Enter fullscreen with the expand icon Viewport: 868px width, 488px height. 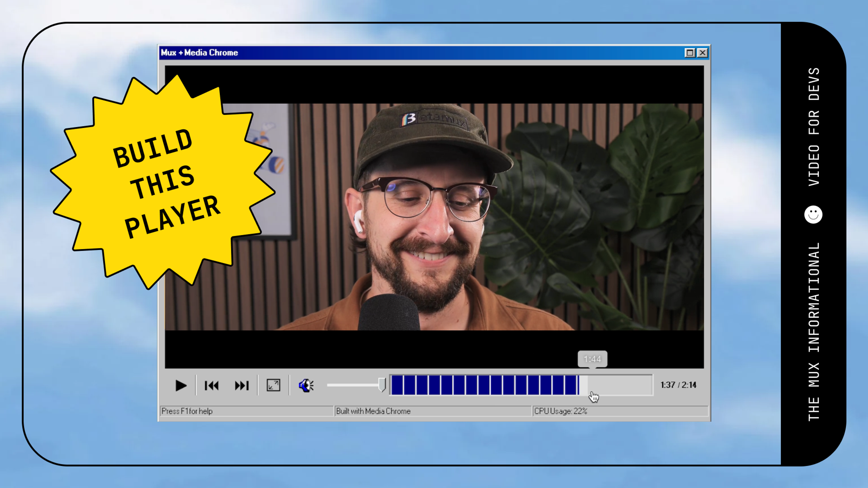pos(273,385)
